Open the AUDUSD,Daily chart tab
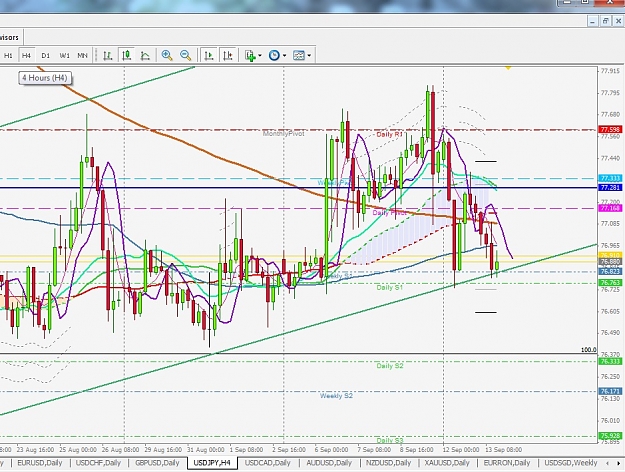 [x=329, y=463]
